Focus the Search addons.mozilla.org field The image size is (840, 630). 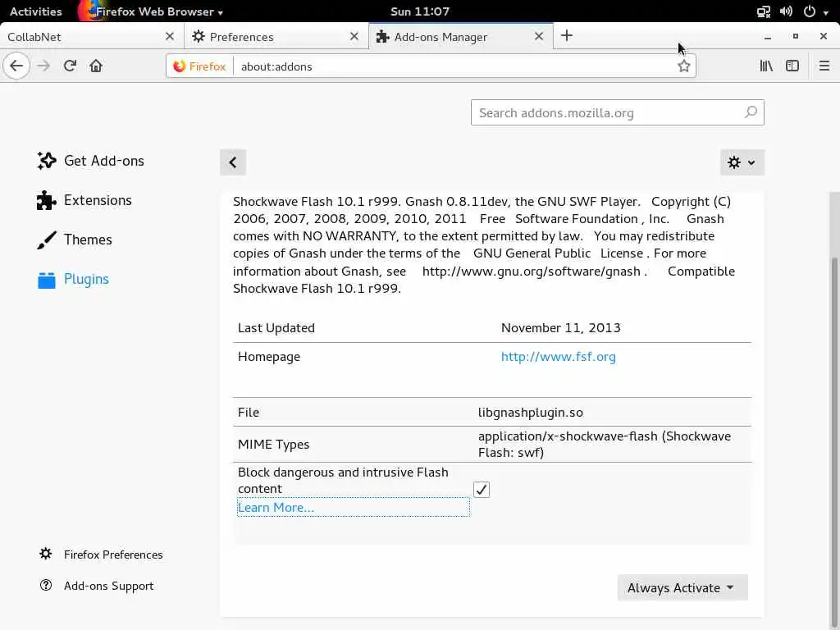tap(617, 112)
